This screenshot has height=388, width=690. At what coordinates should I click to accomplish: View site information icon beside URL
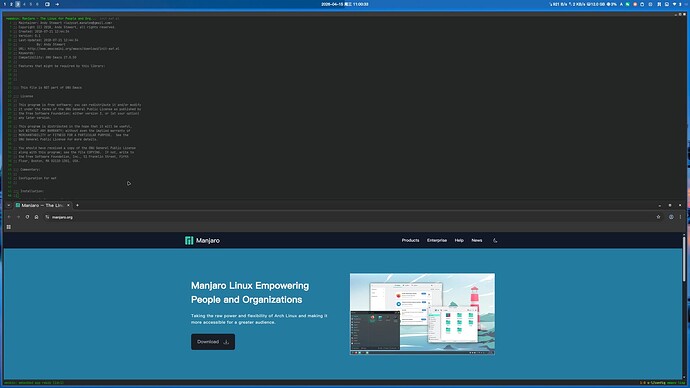tap(47, 217)
